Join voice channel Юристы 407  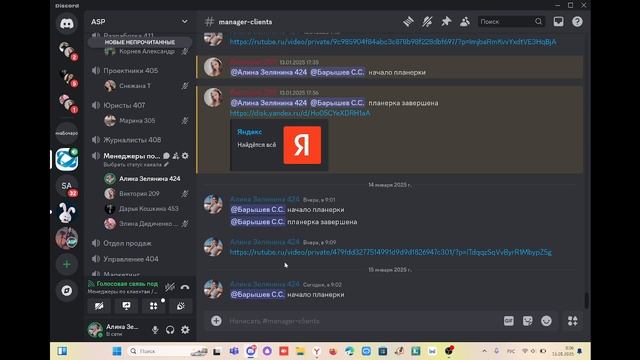tap(124, 105)
